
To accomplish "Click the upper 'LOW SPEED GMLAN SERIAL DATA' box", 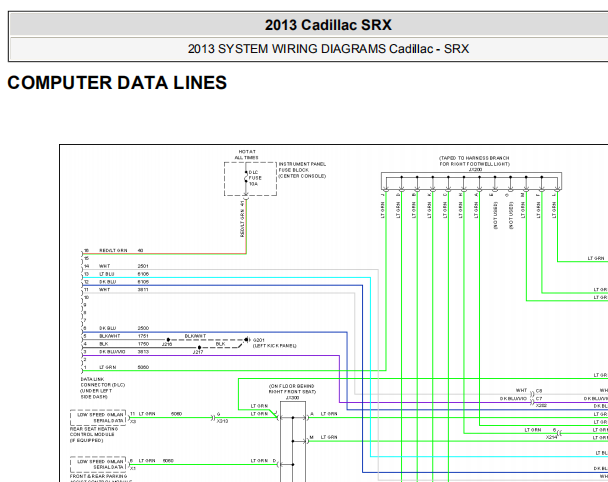I will point(98,418).
